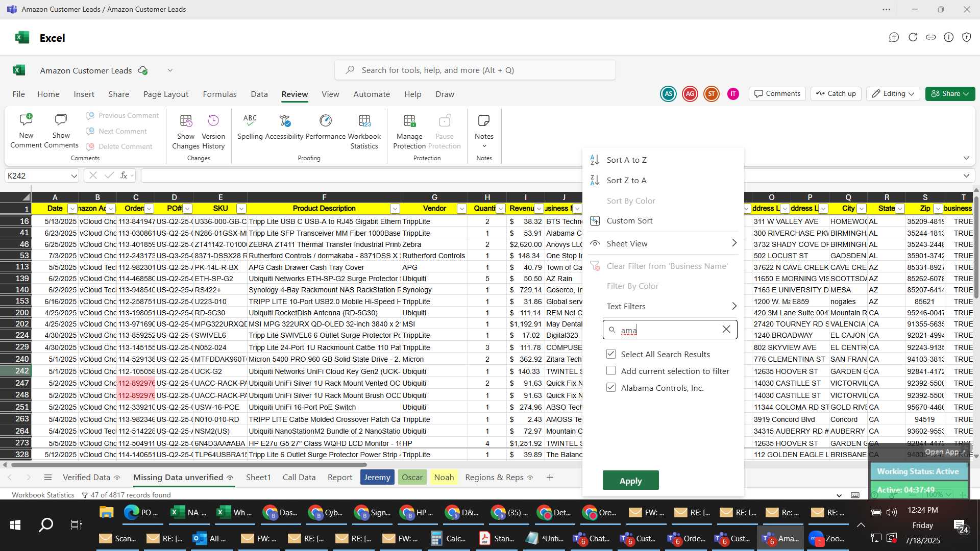Click the Workbook Statistics status bar entry

click(x=43, y=495)
